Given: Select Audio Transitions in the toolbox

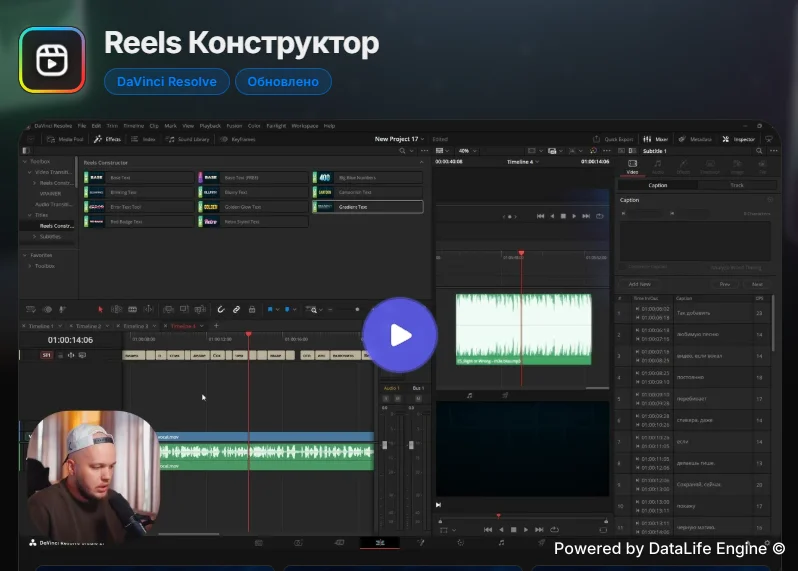Looking at the screenshot, I should 53,204.
